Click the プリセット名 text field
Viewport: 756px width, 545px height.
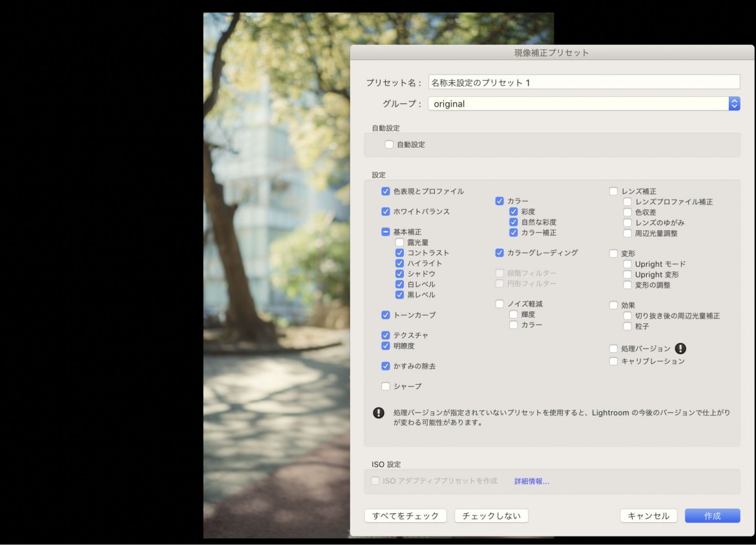pos(584,82)
